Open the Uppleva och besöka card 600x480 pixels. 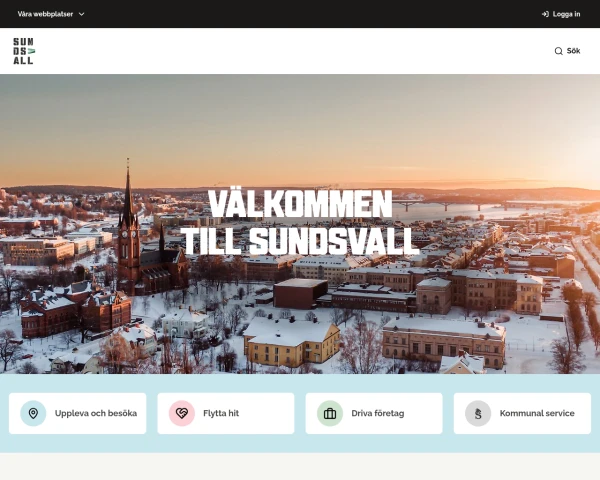pos(78,413)
